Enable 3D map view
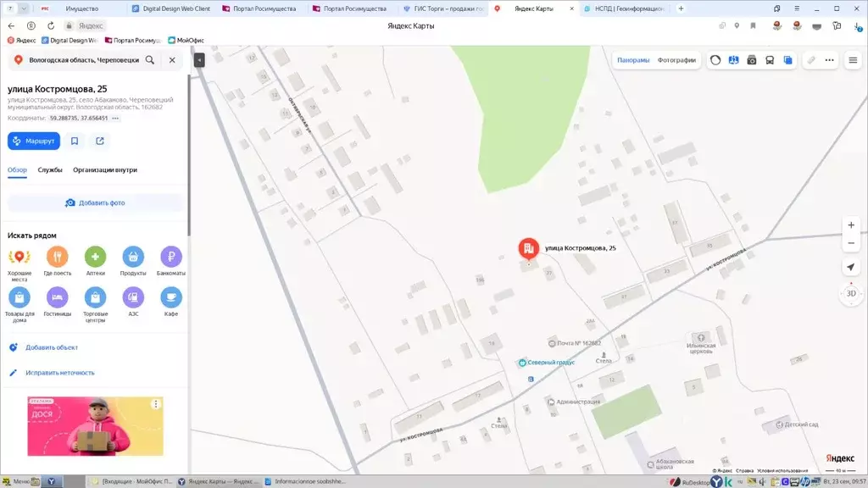Image resolution: width=868 pixels, height=488 pixels. coord(850,294)
